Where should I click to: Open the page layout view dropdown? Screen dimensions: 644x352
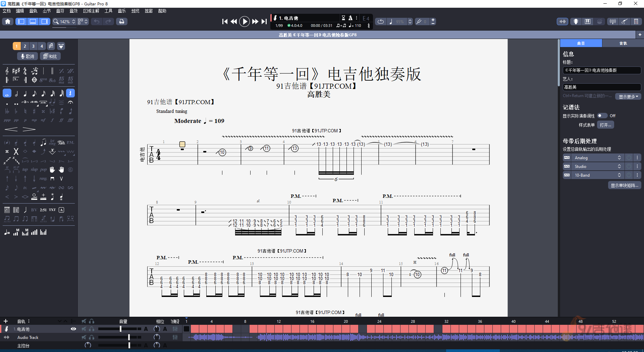(x=83, y=21)
